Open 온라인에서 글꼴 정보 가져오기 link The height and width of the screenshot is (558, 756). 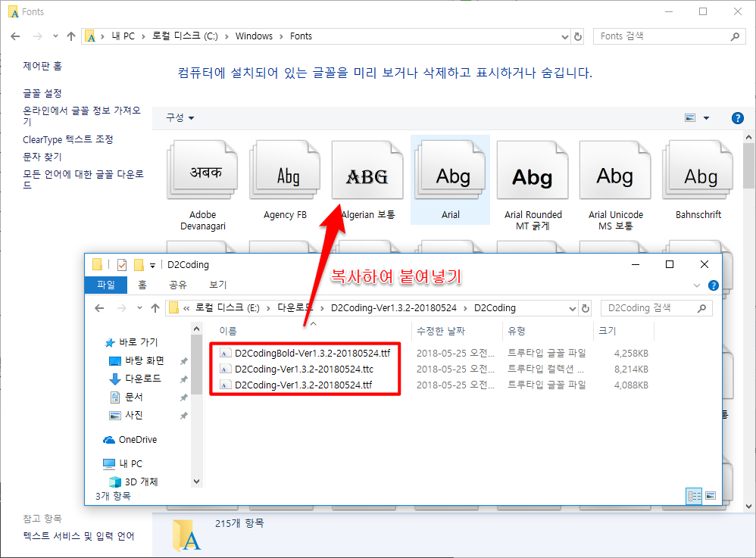coord(82,116)
